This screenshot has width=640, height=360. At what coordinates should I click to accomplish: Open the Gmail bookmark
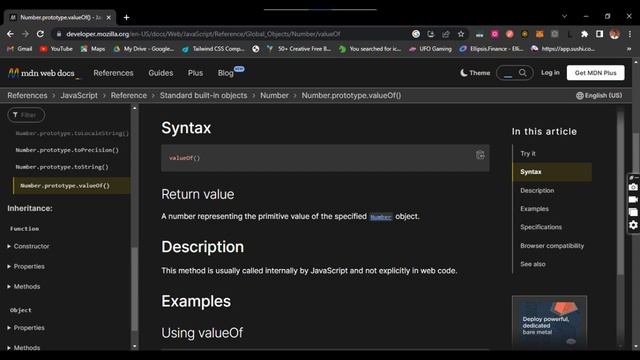(20, 49)
